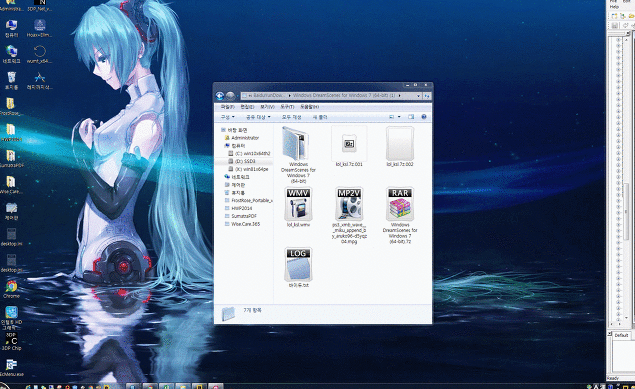Open the view options dropdown arrow

[x=399, y=117]
